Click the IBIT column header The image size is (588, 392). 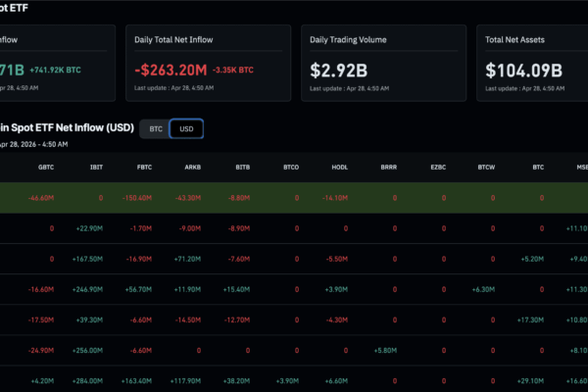97,167
